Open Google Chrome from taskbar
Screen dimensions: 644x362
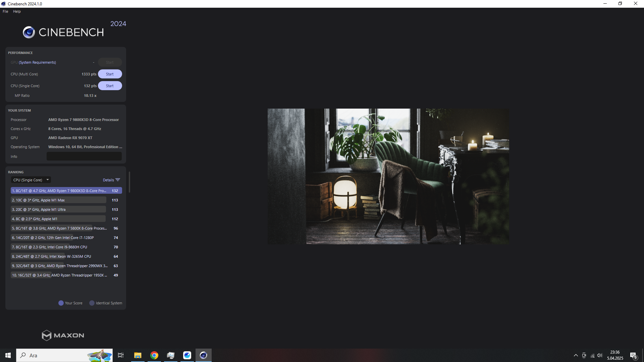[x=154, y=355]
